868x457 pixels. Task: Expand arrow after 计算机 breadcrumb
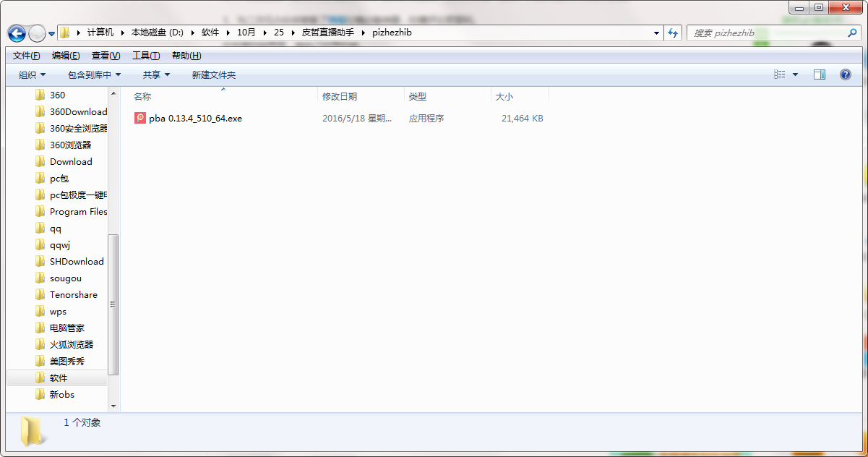point(122,33)
